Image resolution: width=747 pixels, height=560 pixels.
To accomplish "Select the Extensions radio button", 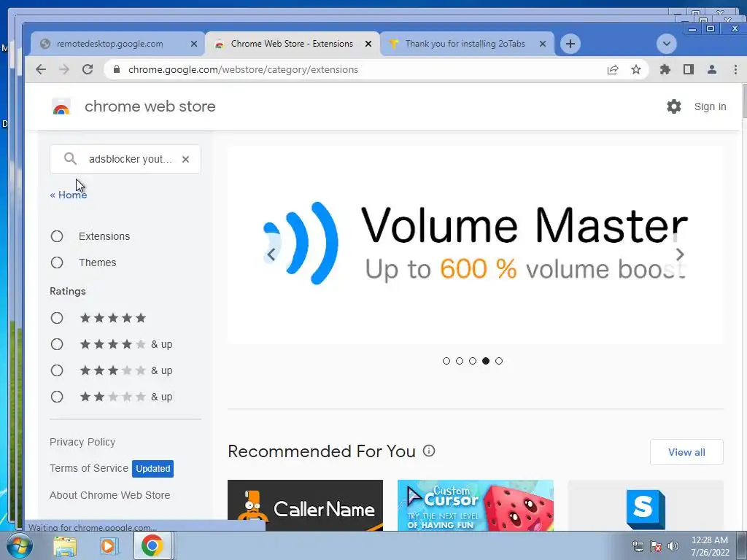I will [x=57, y=236].
